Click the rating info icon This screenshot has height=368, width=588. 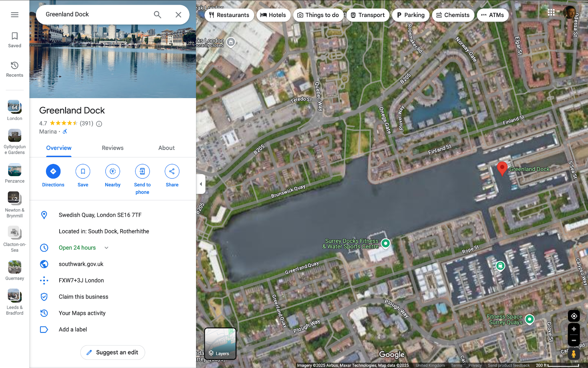[x=99, y=124]
